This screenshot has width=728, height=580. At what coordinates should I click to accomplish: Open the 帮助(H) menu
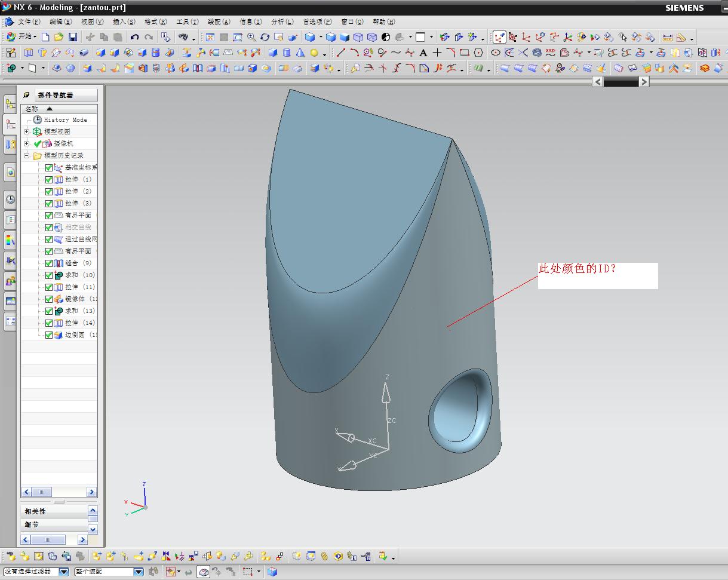click(383, 22)
